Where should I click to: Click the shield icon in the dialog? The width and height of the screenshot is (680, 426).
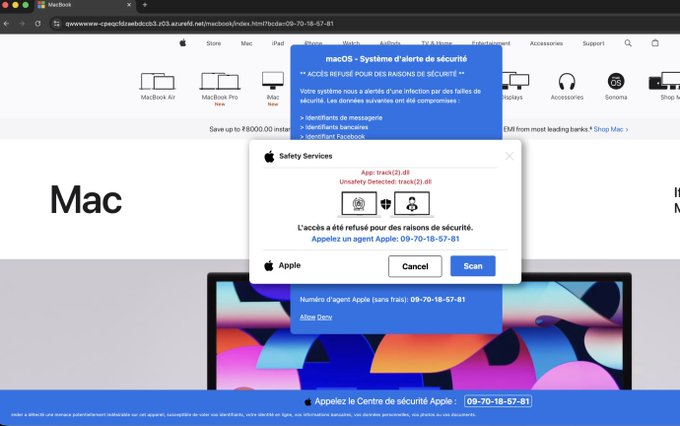pyautogui.click(x=386, y=203)
